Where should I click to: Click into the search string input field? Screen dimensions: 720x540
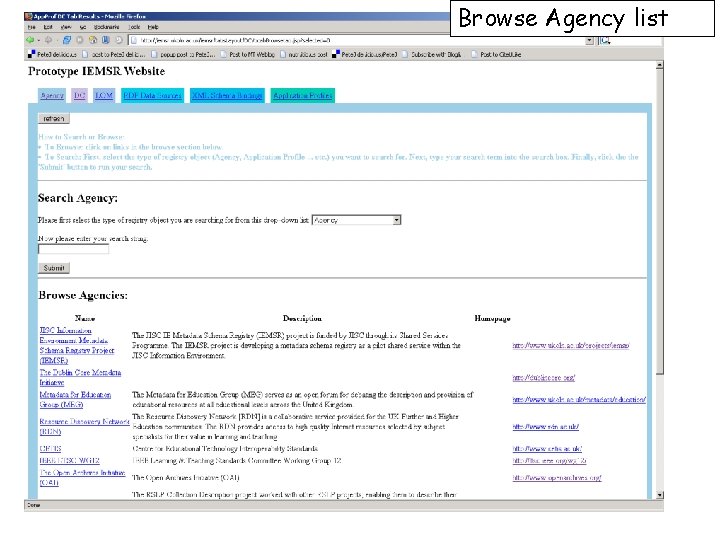coord(73,249)
